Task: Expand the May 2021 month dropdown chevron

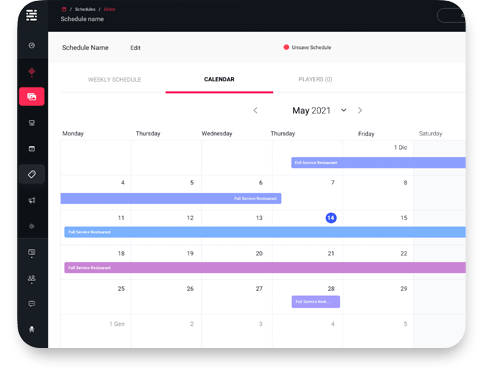Action: point(344,110)
